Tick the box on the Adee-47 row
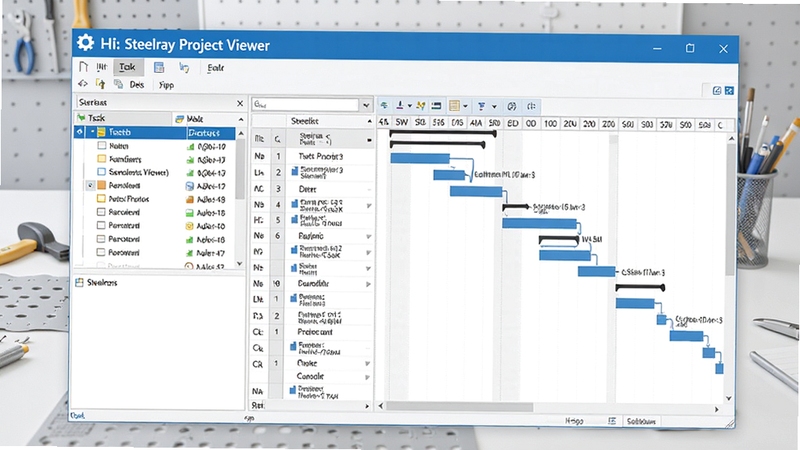 [x=101, y=252]
